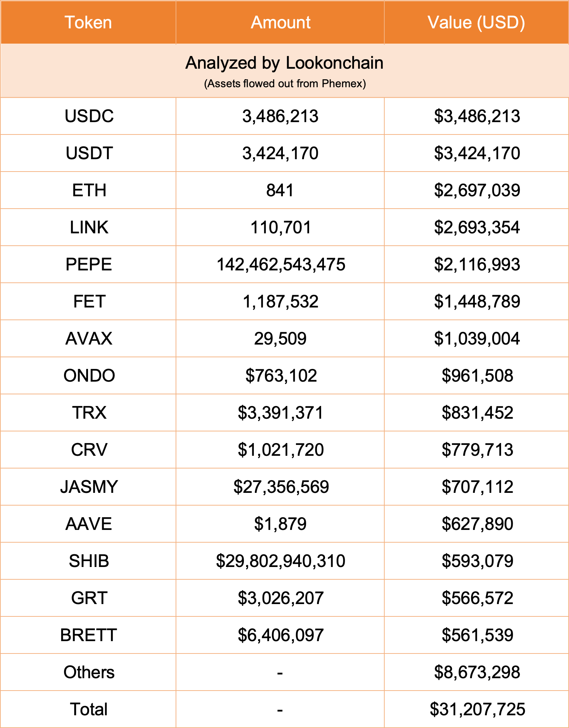
Task: Click the USDT amount 3,424,170
Action: tap(280, 153)
